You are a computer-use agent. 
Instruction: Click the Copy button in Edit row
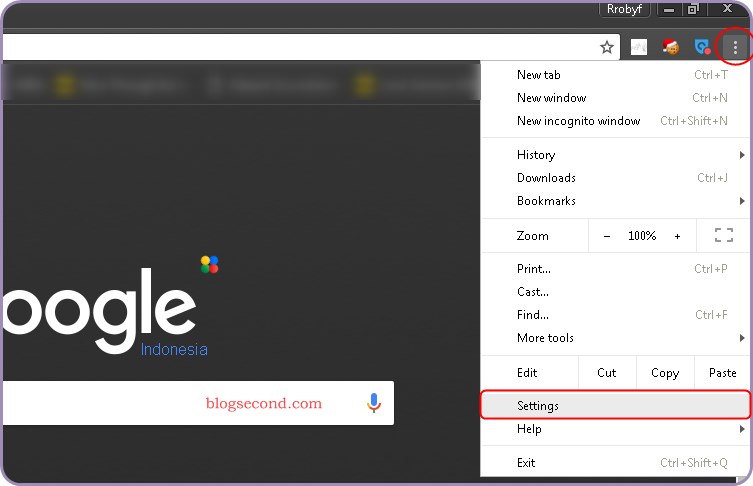(x=665, y=373)
